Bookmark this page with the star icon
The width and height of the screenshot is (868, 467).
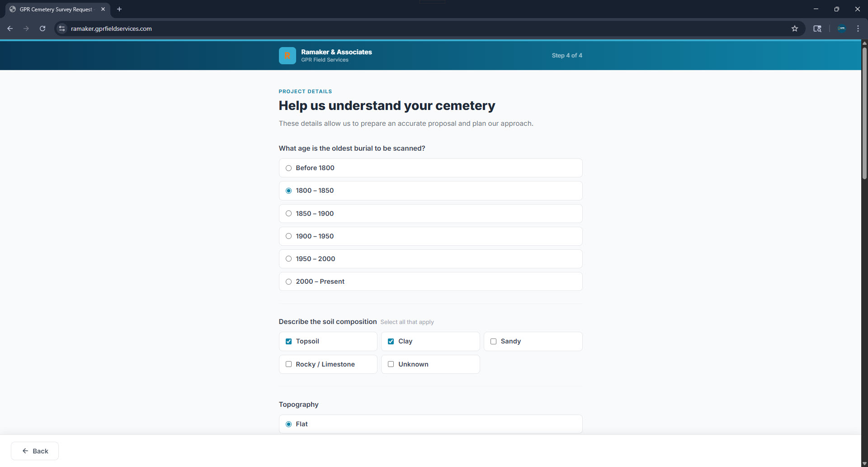click(794, 29)
